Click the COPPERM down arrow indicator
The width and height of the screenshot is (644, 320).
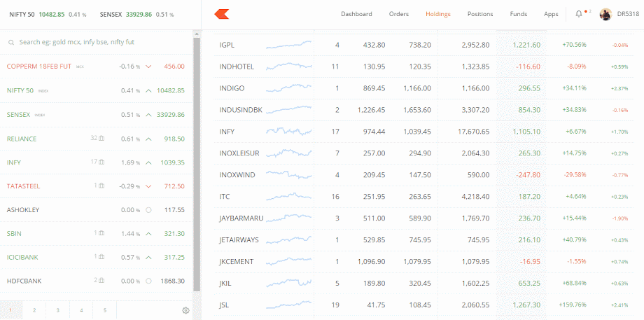[x=148, y=67]
